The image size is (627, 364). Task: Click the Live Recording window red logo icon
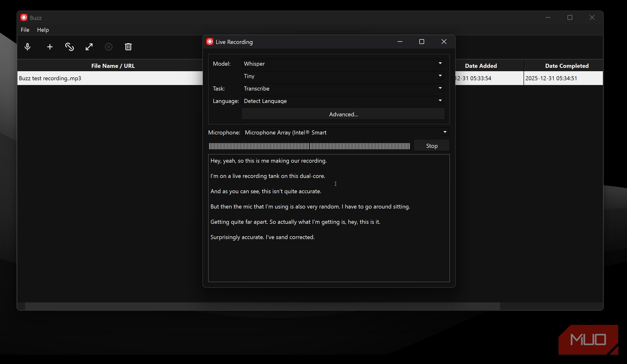point(210,42)
